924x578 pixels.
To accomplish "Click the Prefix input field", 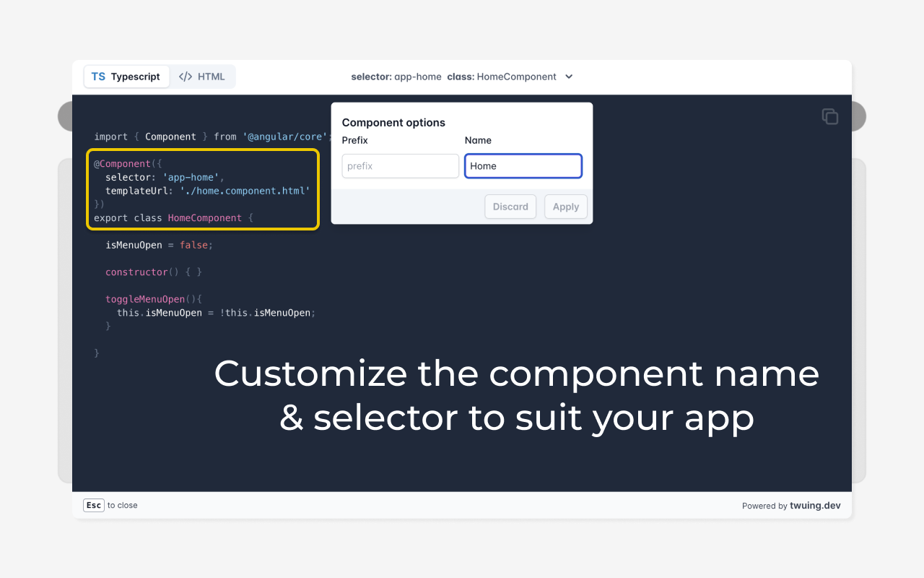I will (x=401, y=166).
